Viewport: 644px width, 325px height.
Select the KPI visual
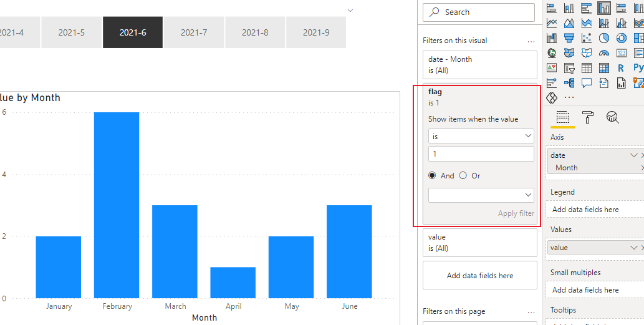click(552, 68)
